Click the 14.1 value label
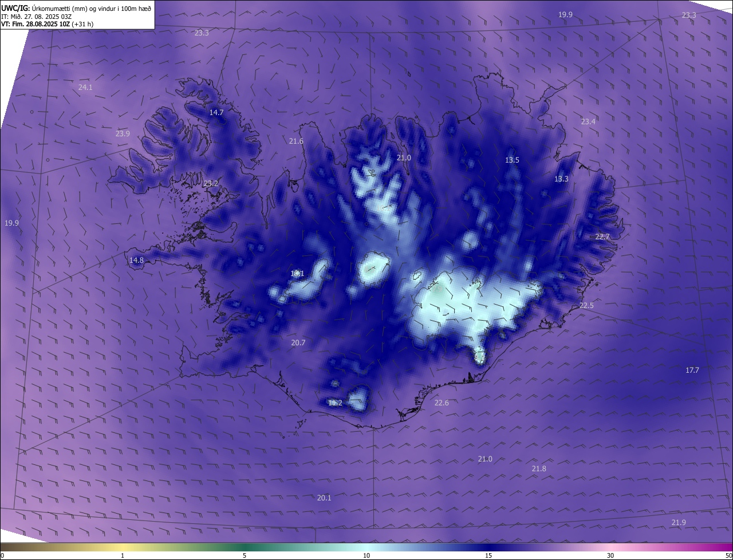Screen dimensions: 733x560 [297, 274]
